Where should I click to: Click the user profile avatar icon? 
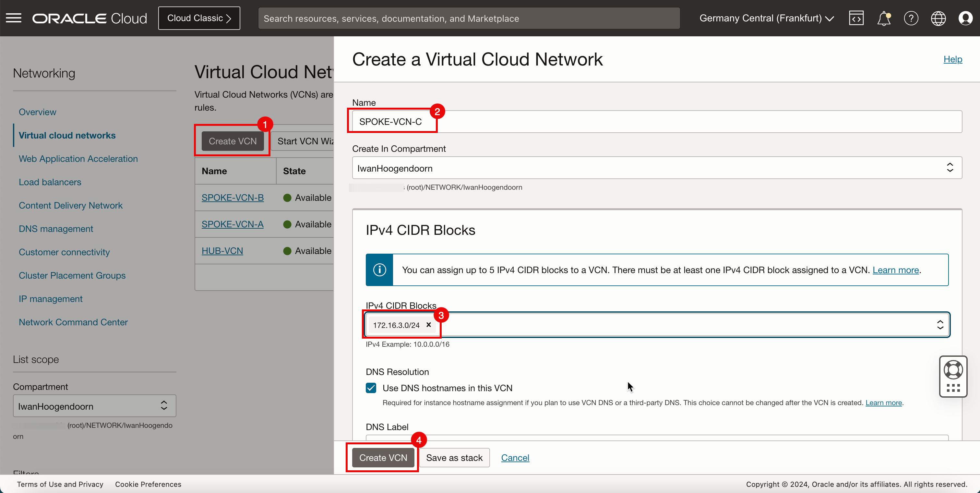(x=966, y=18)
